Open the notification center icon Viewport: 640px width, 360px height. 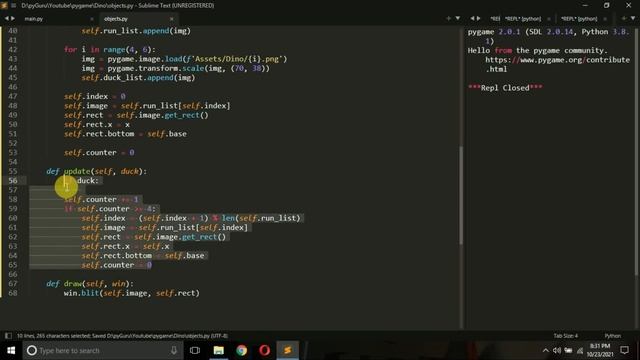tap(624, 350)
